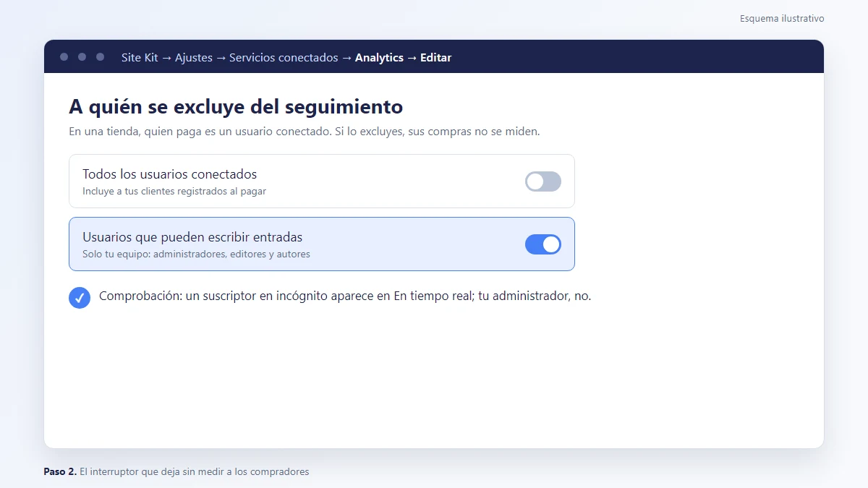Click 'Solo tu equipo: administradores' description
The image size is (868, 488).
tap(196, 254)
